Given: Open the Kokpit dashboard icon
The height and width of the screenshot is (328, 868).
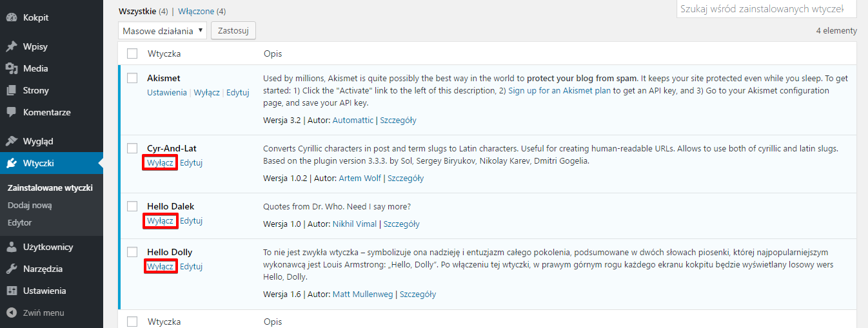Looking at the screenshot, I should coord(11,18).
